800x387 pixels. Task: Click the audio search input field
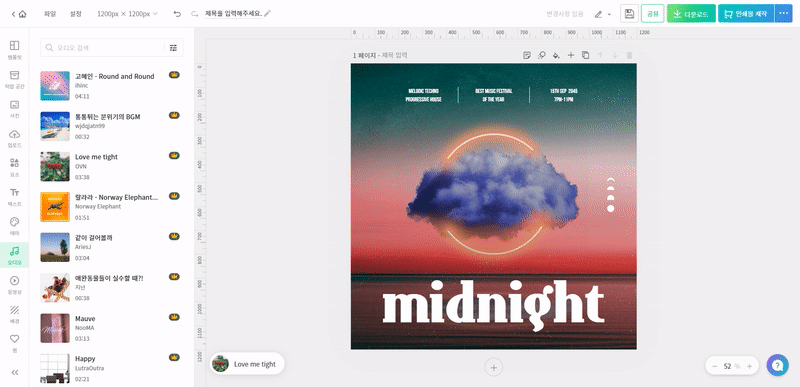(x=104, y=47)
